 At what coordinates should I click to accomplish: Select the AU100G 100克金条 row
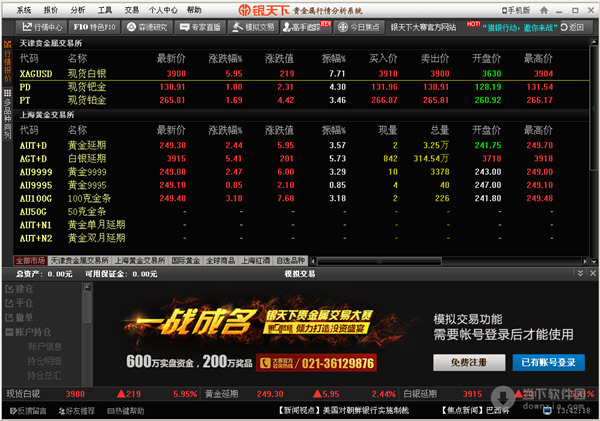coord(301,198)
